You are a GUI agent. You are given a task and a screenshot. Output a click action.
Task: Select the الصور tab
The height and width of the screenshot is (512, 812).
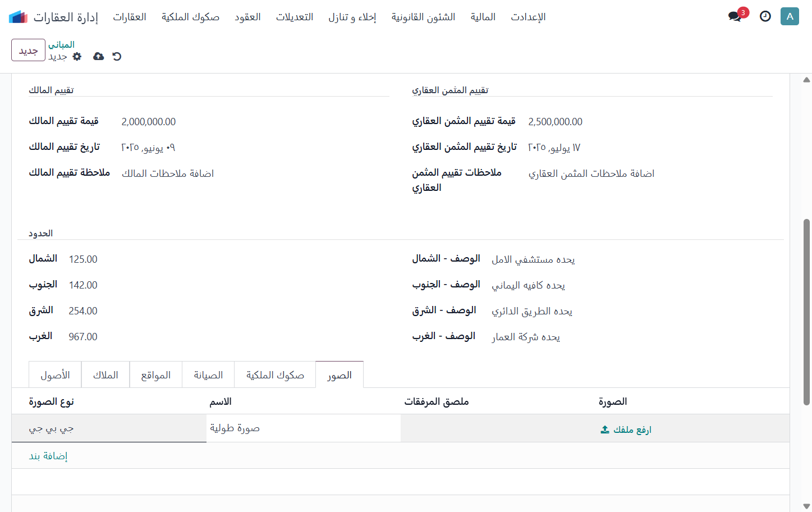[340, 375]
